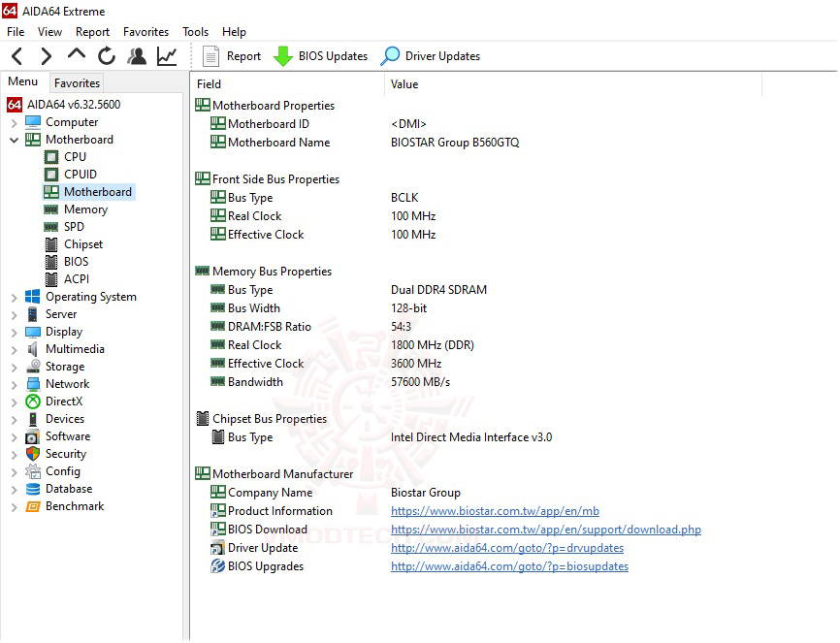Go up one level with up arrow
Image resolution: width=840 pixels, height=643 pixels.
tap(77, 53)
